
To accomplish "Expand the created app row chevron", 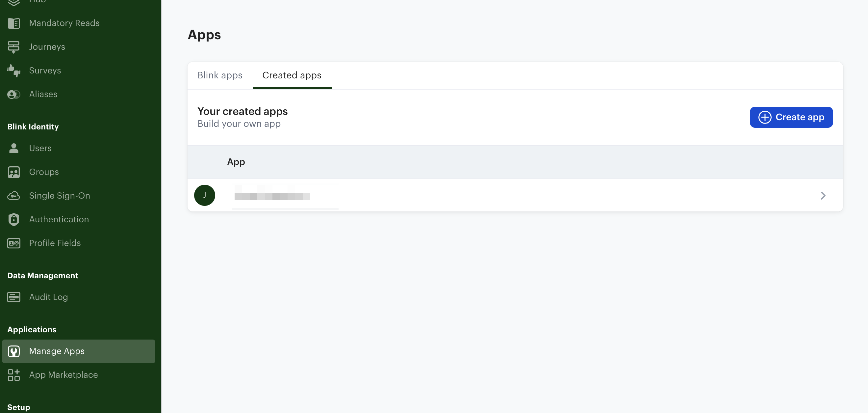I will [823, 196].
